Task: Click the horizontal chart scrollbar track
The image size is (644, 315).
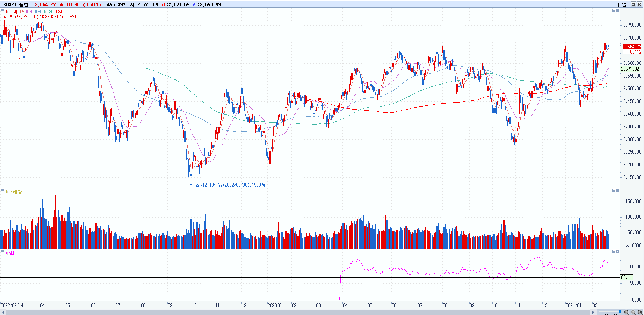Action: [x=298, y=312]
